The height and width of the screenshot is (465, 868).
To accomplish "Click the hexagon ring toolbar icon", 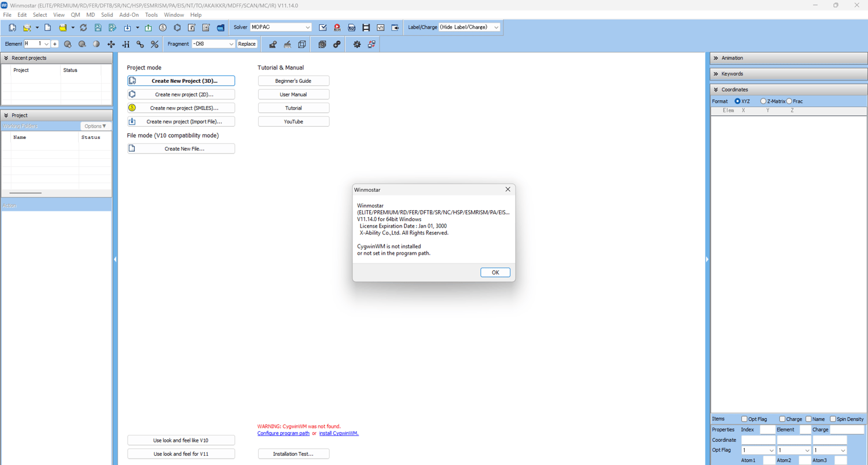I will pyautogui.click(x=177, y=28).
